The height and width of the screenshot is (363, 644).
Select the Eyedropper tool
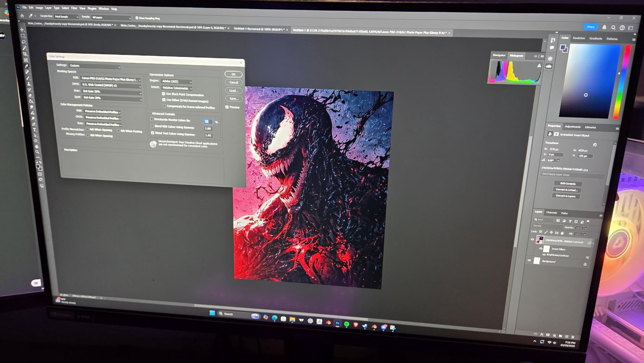[26, 65]
